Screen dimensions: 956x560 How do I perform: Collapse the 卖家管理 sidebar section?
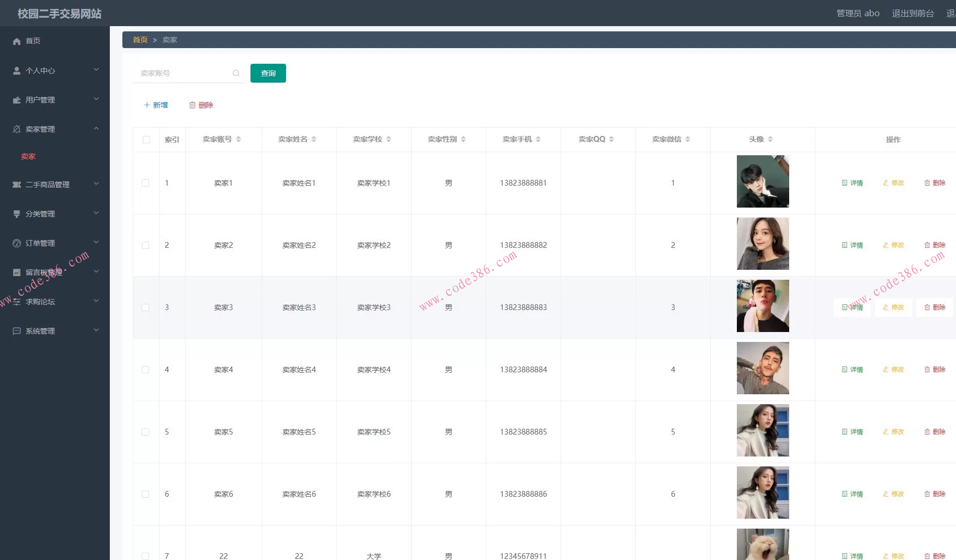coord(96,129)
